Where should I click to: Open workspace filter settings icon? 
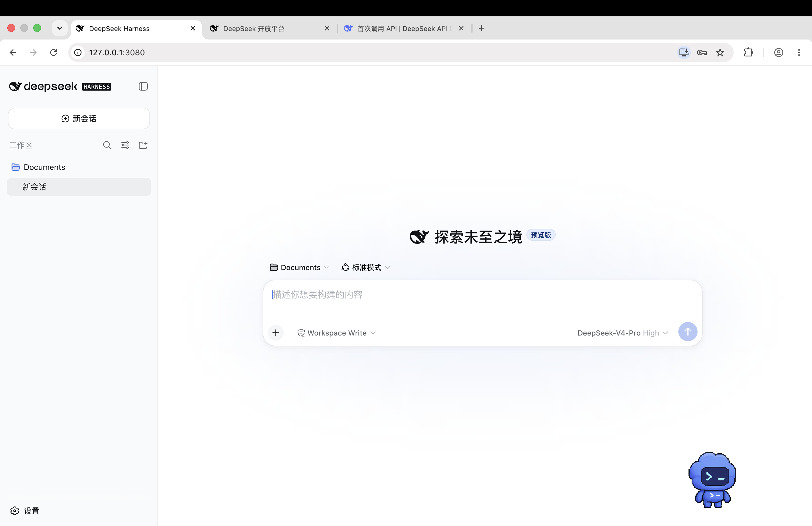point(125,145)
